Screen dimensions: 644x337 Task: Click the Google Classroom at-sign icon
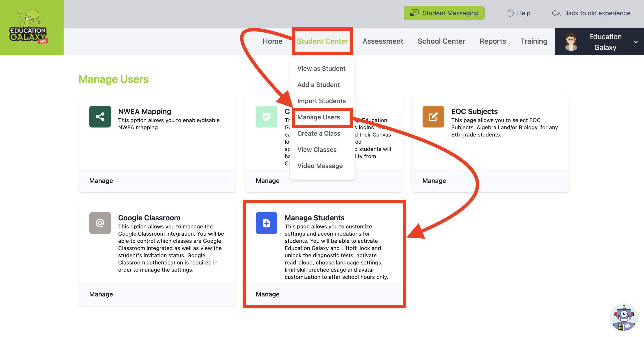pyautogui.click(x=100, y=223)
